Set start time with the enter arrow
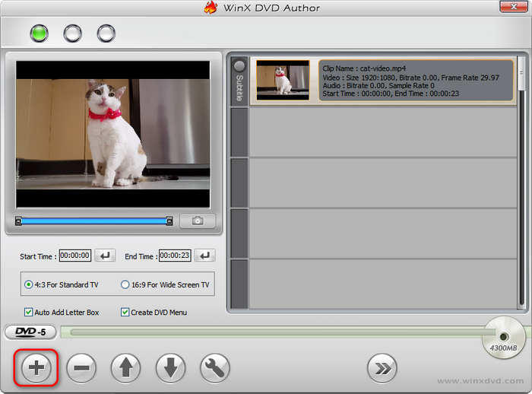The height and width of the screenshot is (394, 532). (x=105, y=256)
